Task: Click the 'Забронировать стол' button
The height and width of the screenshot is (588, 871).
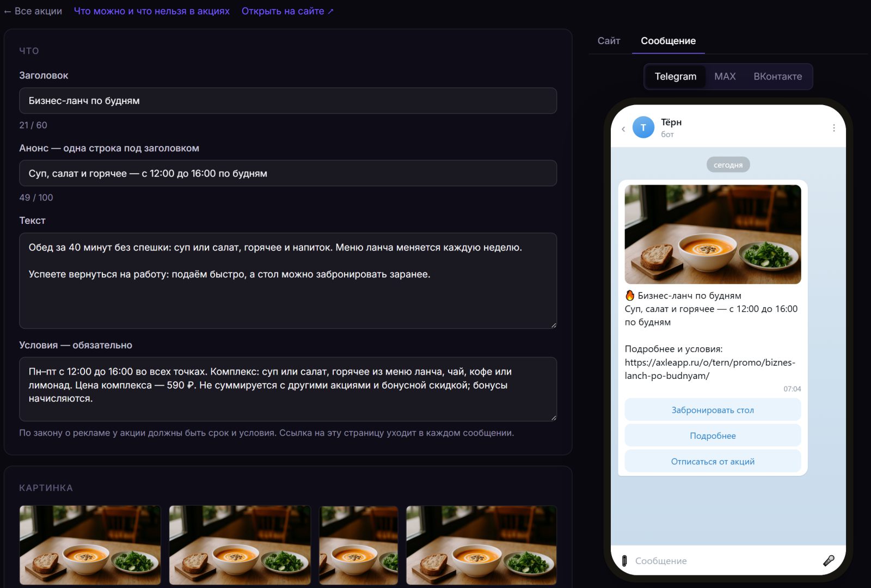Action: pos(713,410)
